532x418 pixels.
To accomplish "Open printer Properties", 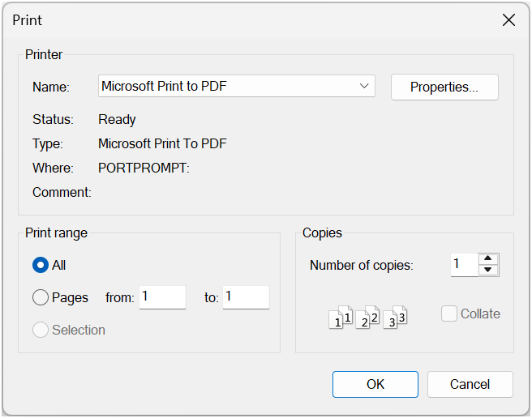I will click(444, 87).
